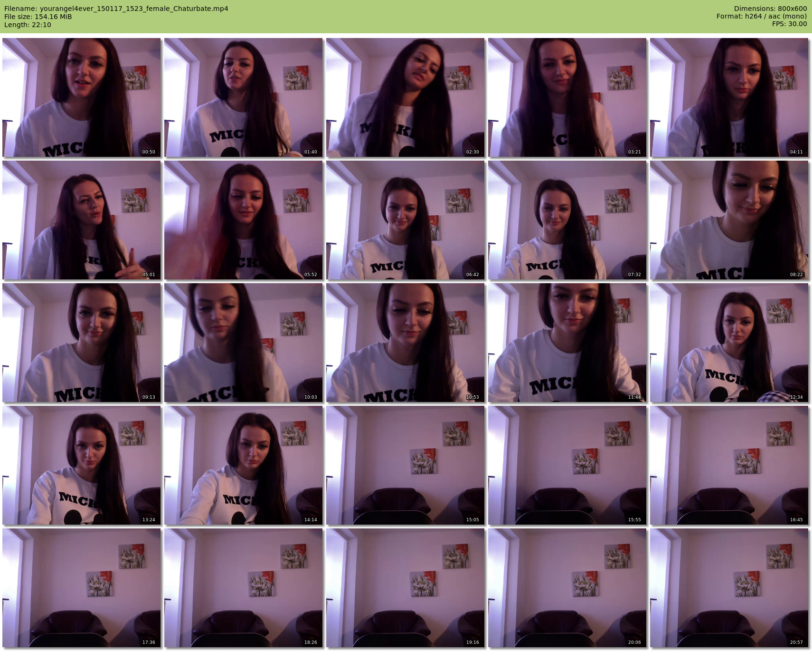Click the thumbnail timestamped 00:50
812x651 pixels.
tap(81, 97)
